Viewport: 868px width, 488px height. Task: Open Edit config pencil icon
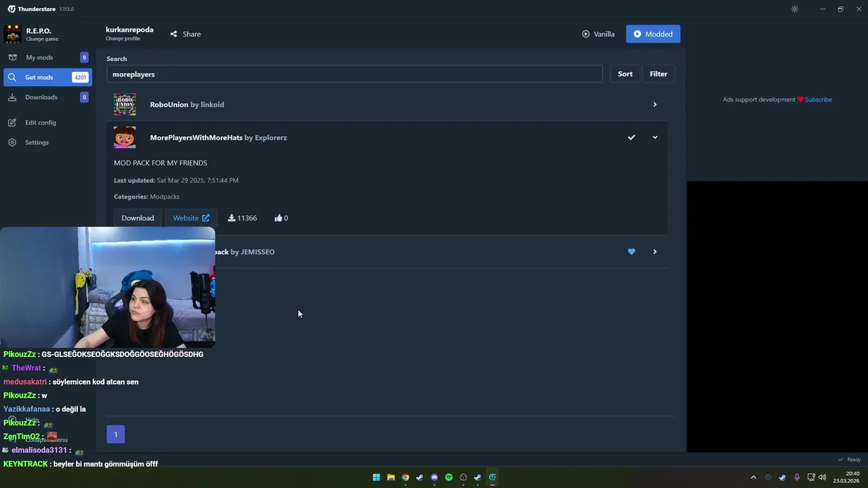pyautogui.click(x=12, y=123)
